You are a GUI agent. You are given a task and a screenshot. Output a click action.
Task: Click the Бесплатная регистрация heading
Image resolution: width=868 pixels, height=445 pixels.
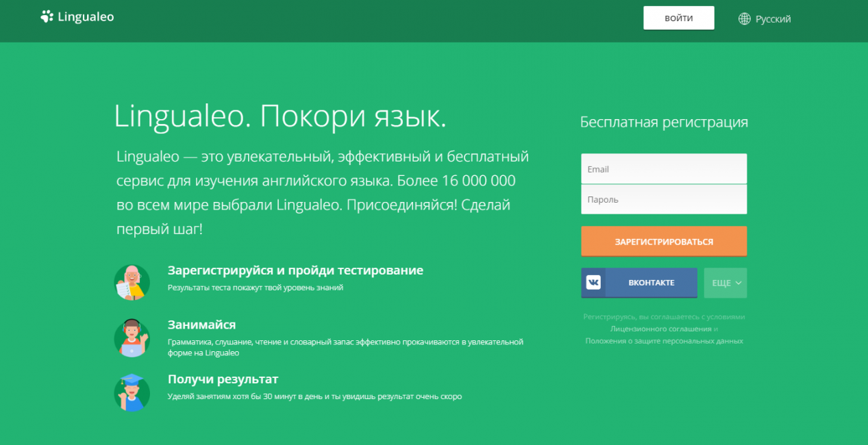click(x=664, y=123)
